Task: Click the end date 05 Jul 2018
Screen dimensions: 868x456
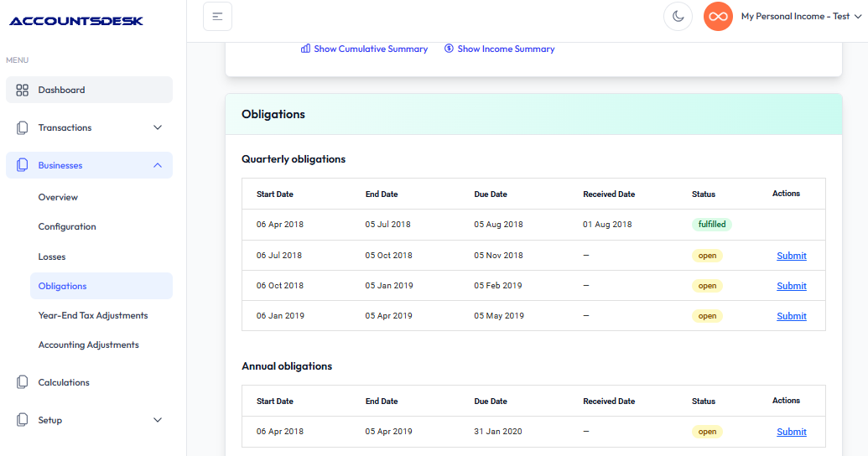Action: click(388, 225)
